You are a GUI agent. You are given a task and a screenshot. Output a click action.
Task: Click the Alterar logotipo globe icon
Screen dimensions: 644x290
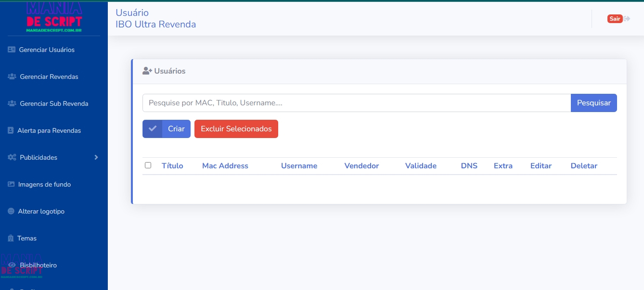11,211
